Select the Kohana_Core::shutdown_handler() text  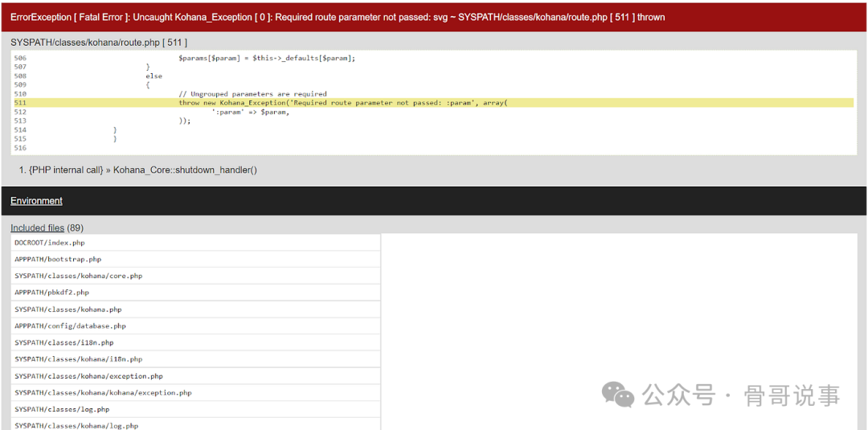(x=185, y=170)
